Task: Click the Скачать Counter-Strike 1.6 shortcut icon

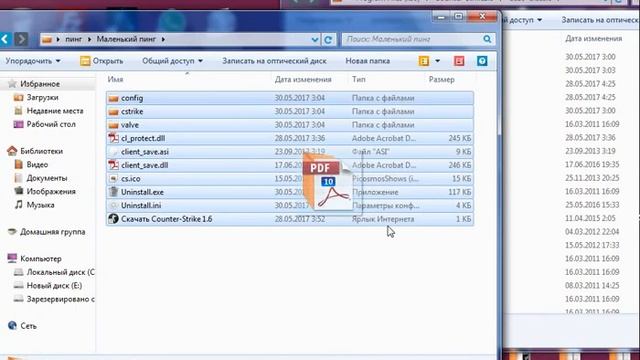Action: [113, 219]
